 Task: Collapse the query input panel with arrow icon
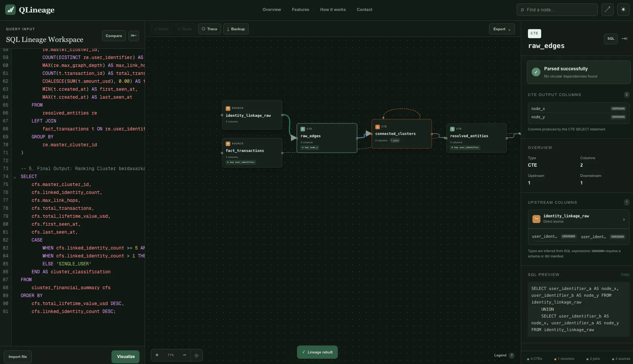tap(134, 36)
